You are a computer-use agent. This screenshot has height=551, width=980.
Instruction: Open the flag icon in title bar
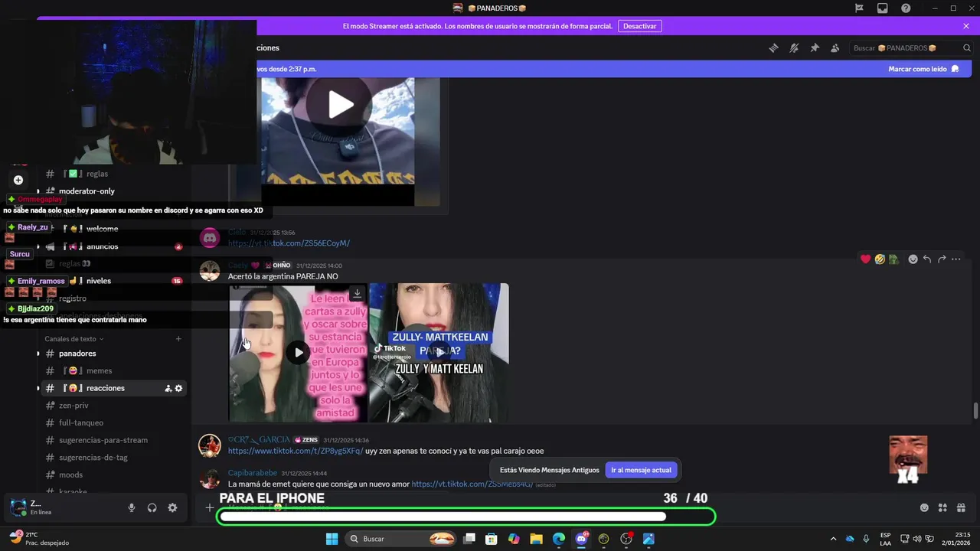(x=859, y=8)
